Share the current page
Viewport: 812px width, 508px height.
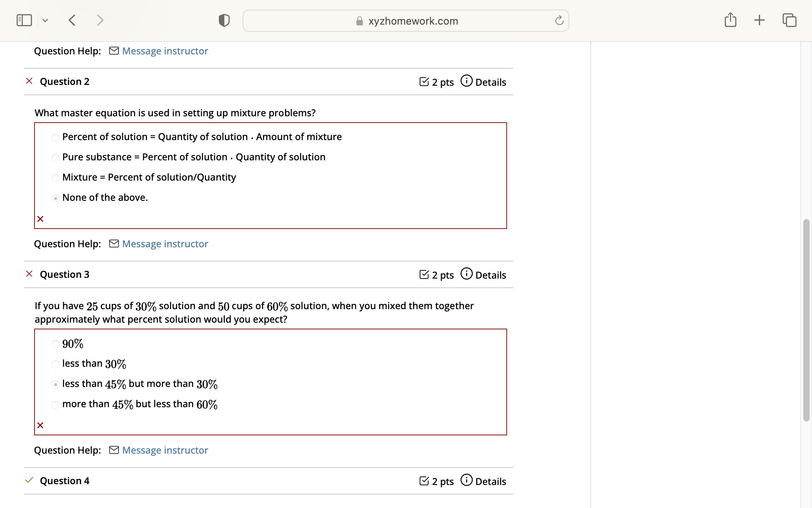731,19
